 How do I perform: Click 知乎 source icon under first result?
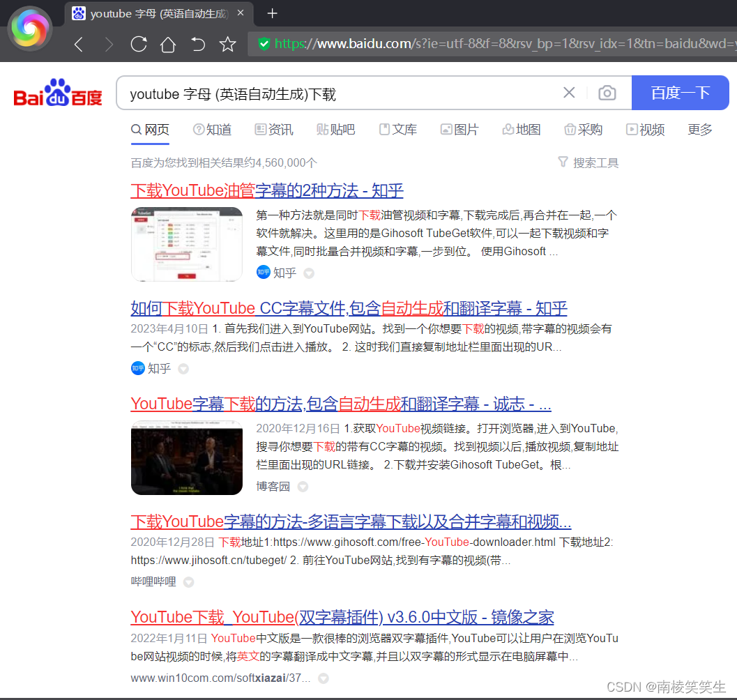tap(264, 272)
